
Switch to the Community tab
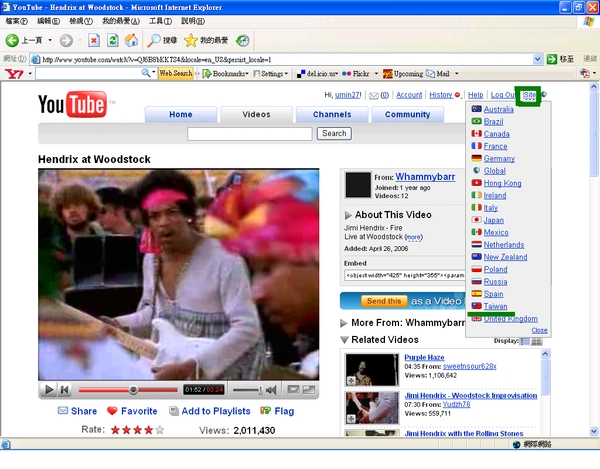coord(408,114)
